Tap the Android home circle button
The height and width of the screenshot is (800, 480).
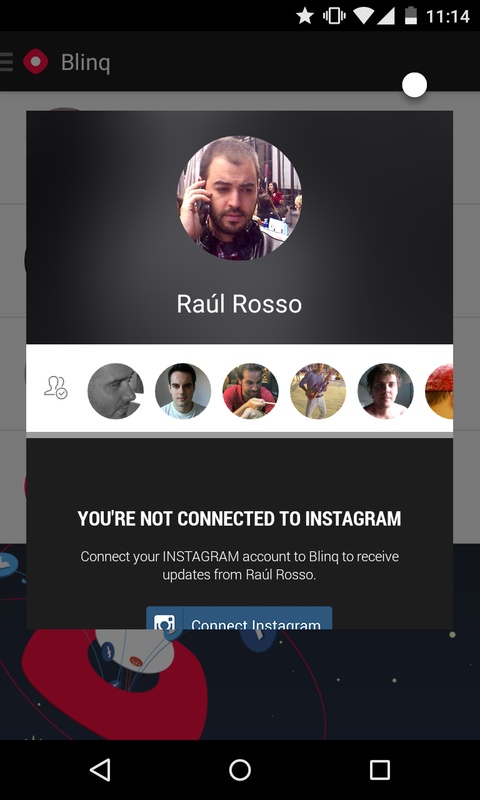tap(240, 770)
